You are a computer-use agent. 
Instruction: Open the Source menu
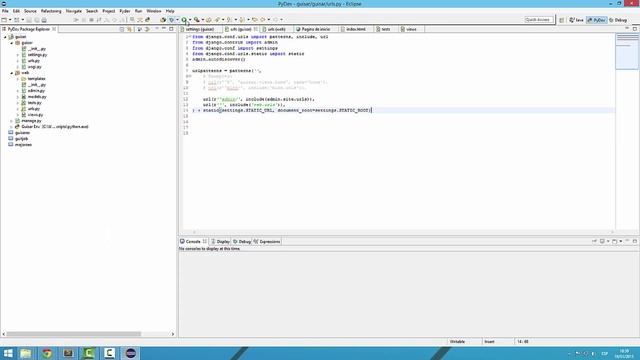[30, 11]
